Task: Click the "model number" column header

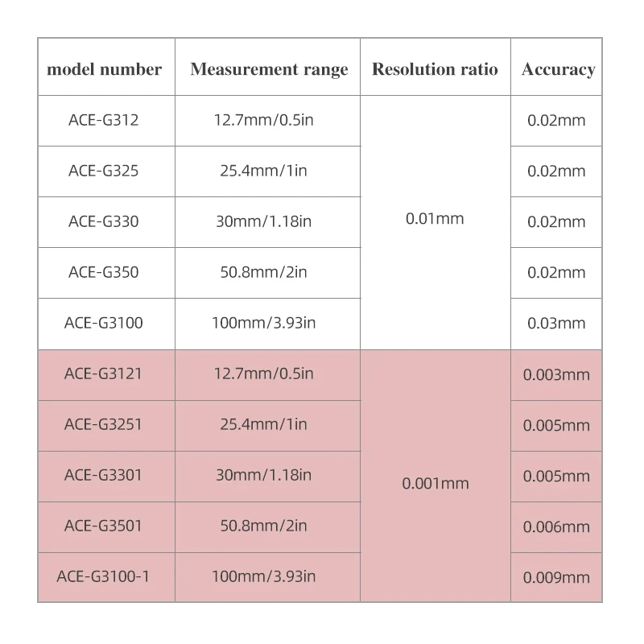Action: click(105, 69)
